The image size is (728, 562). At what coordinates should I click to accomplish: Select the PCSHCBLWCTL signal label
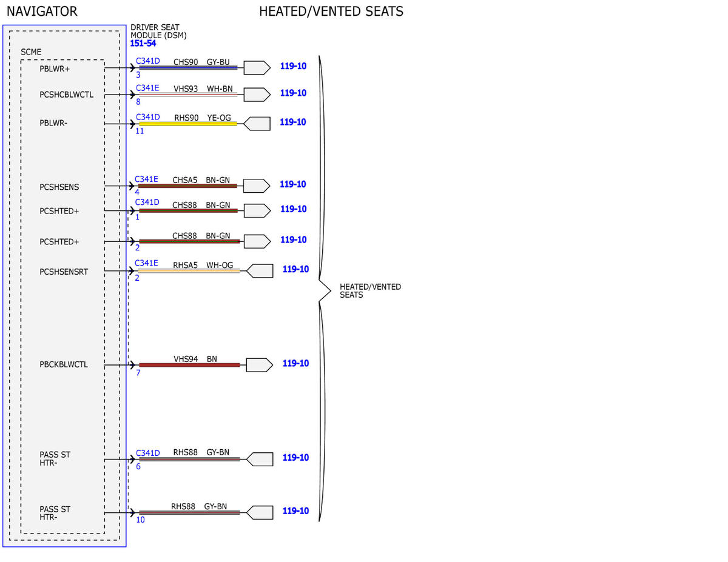[x=66, y=95]
